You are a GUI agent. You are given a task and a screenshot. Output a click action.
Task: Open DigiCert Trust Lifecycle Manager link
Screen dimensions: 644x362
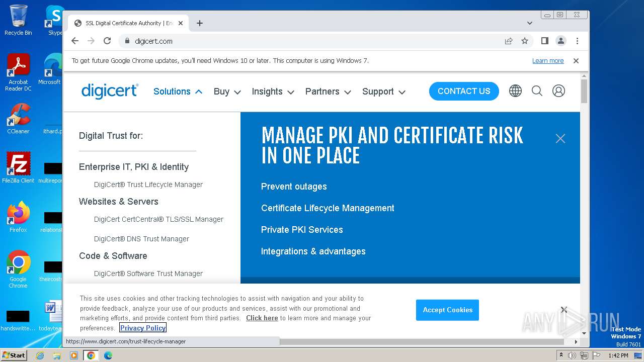click(x=148, y=185)
